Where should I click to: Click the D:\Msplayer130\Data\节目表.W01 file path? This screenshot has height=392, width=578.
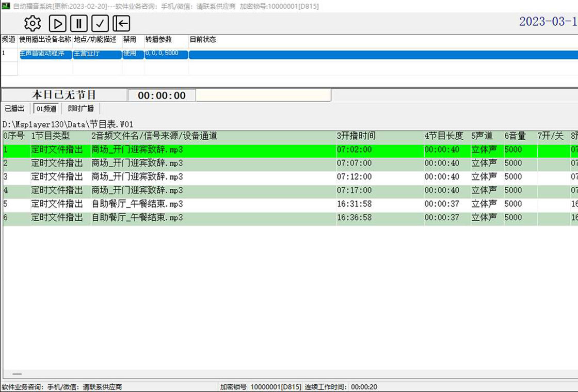click(68, 124)
